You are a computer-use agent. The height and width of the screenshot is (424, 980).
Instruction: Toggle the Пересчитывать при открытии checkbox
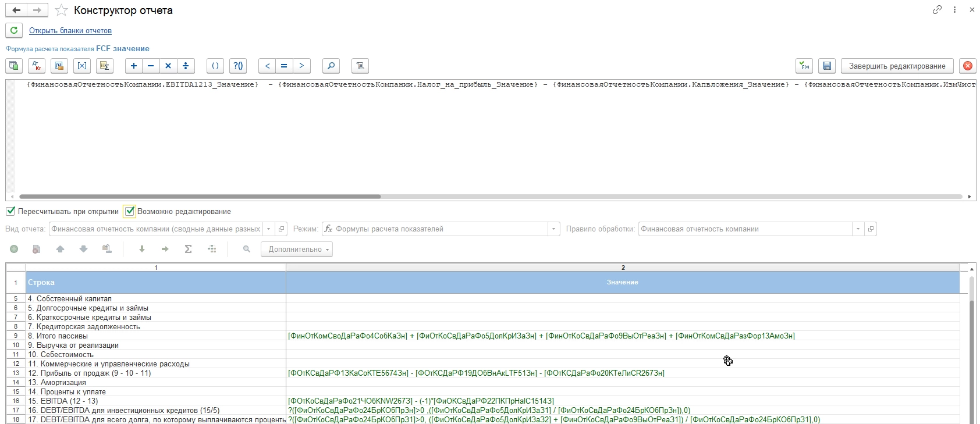10,211
